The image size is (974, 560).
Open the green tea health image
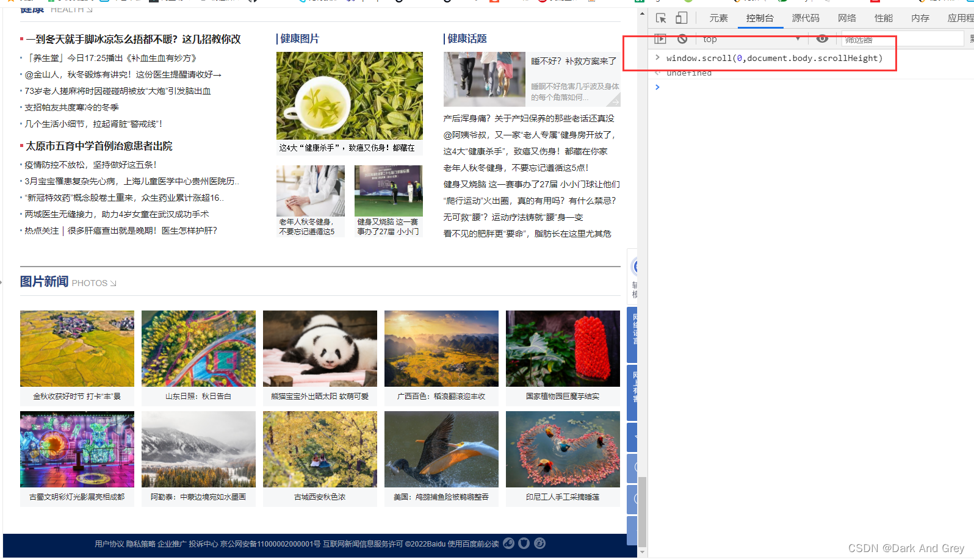click(350, 96)
